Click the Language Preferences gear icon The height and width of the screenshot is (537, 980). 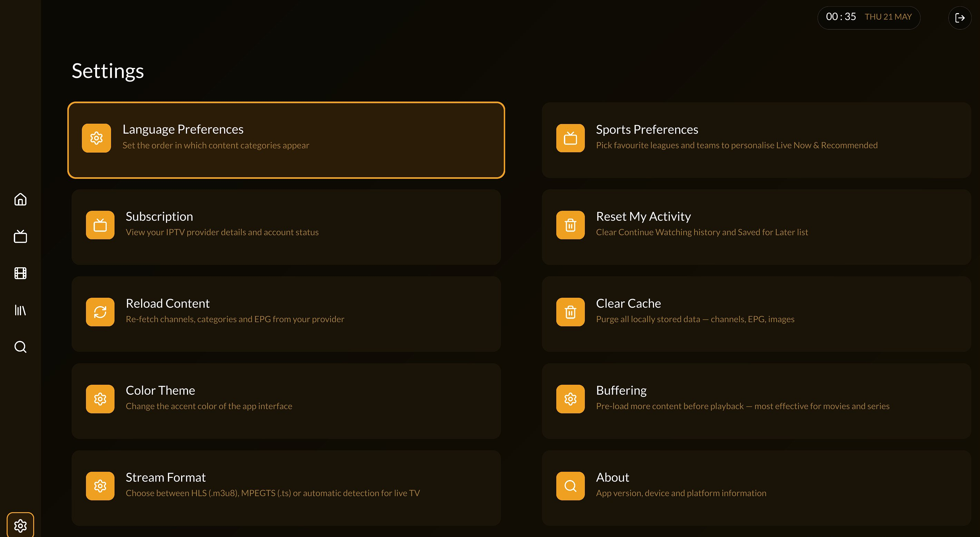click(x=96, y=138)
